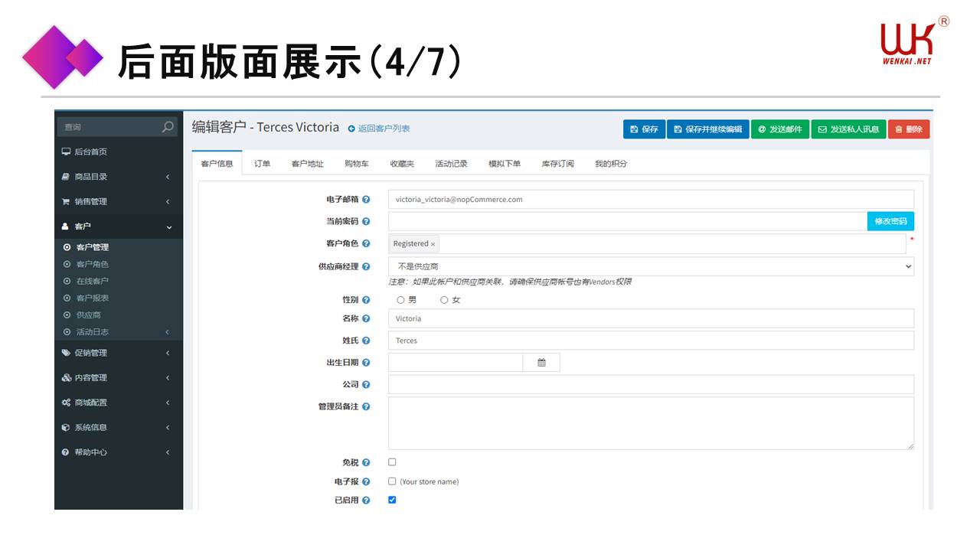Click into the 名称 field showing Victoria
The width and height of the screenshot is (980, 551).
[651, 318]
